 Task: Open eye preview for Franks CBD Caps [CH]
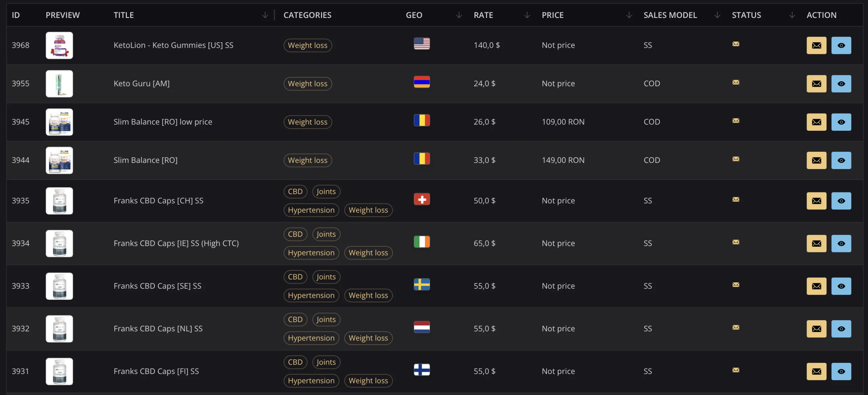[x=841, y=201]
